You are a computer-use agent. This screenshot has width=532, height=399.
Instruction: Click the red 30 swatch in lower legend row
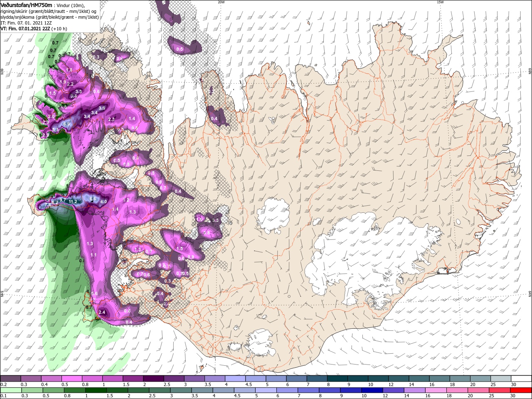(x=522, y=390)
